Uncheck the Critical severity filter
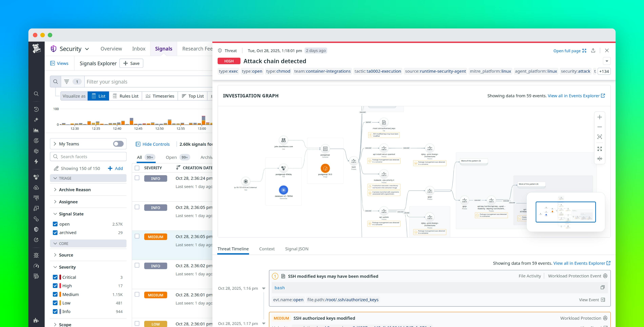 (55, 277)
